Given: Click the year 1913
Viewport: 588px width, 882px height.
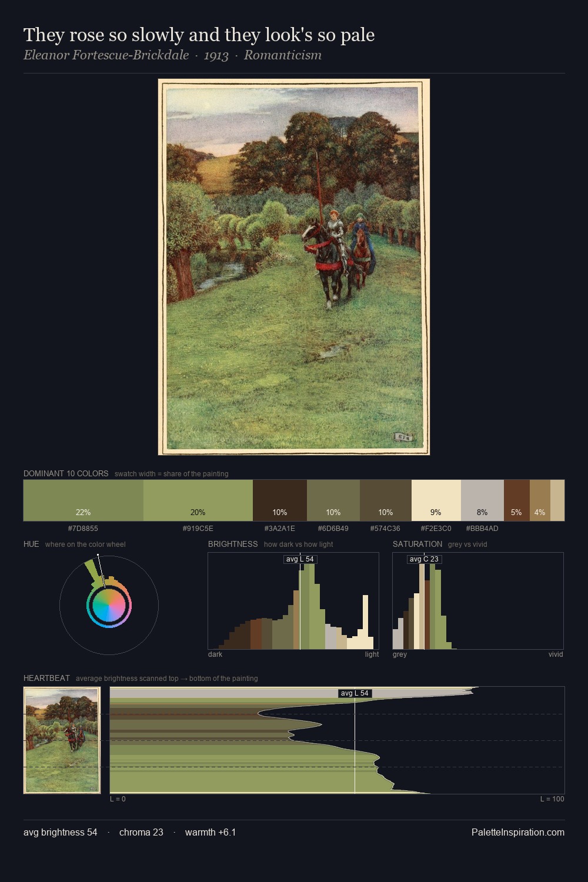Looking at the screenshot, I should (216, 55).
